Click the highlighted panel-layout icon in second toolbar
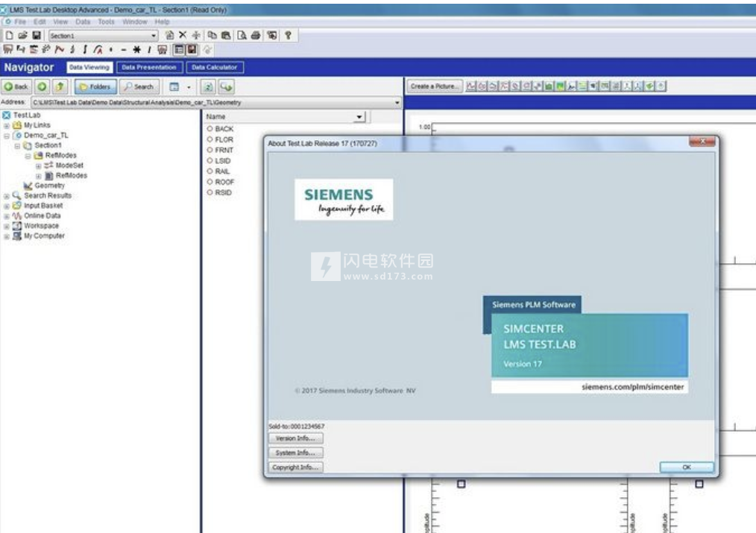756x533 pixels. [x=179, y=50]
